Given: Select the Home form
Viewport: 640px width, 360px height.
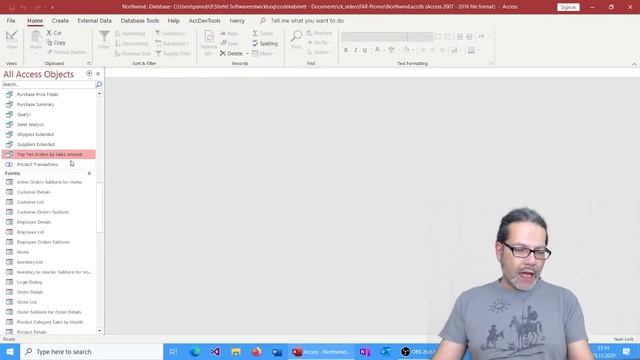Looking at the screenshot, I should [x=49, y=252].
